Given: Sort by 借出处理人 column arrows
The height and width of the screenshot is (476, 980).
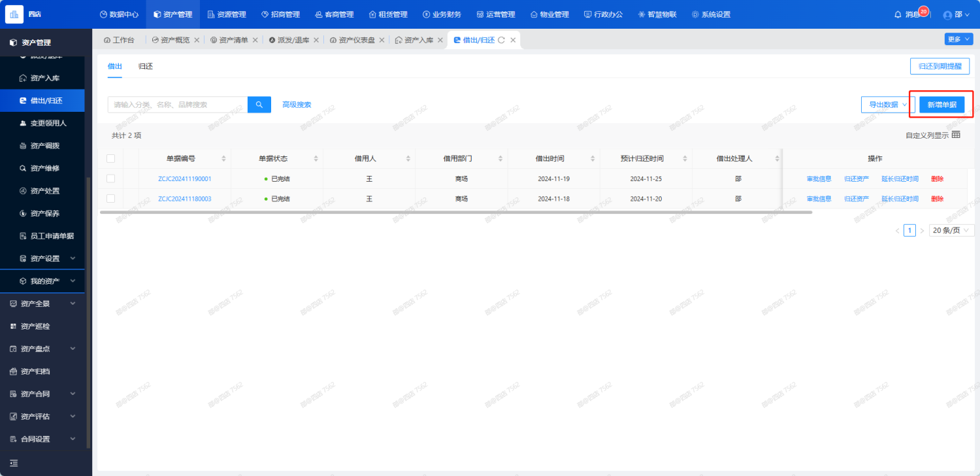Looking at the screenshot, I should 777,158.
